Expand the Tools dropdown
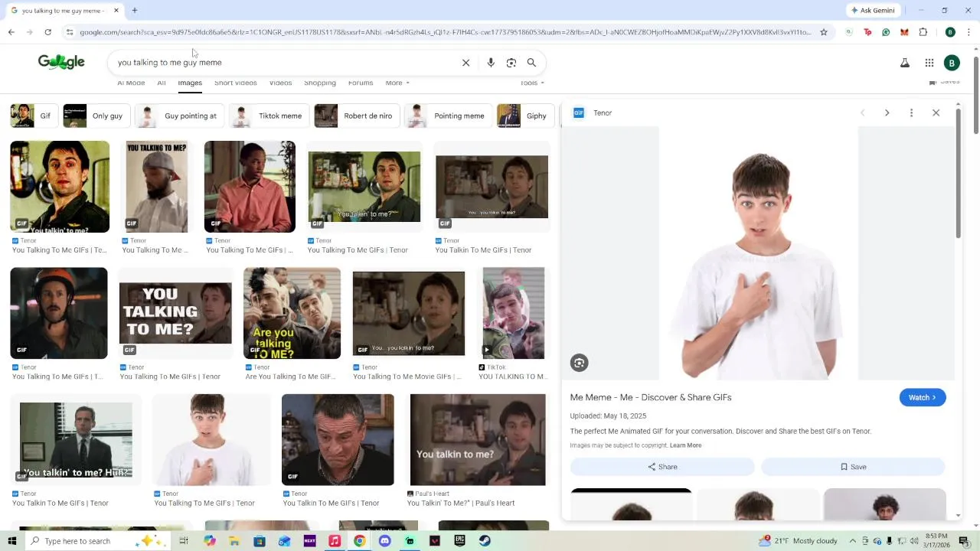The height and width of the screenshot is (551, 980). (x=532, y=83)
